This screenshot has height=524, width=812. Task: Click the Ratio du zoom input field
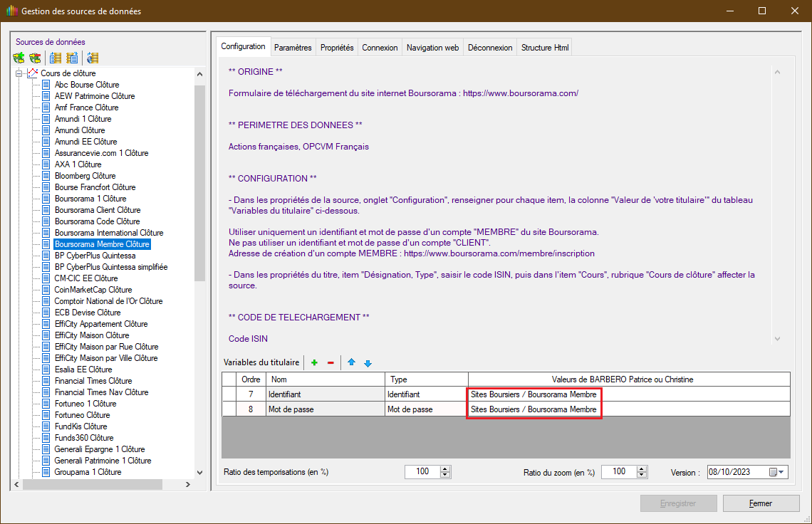click(618, 472)
